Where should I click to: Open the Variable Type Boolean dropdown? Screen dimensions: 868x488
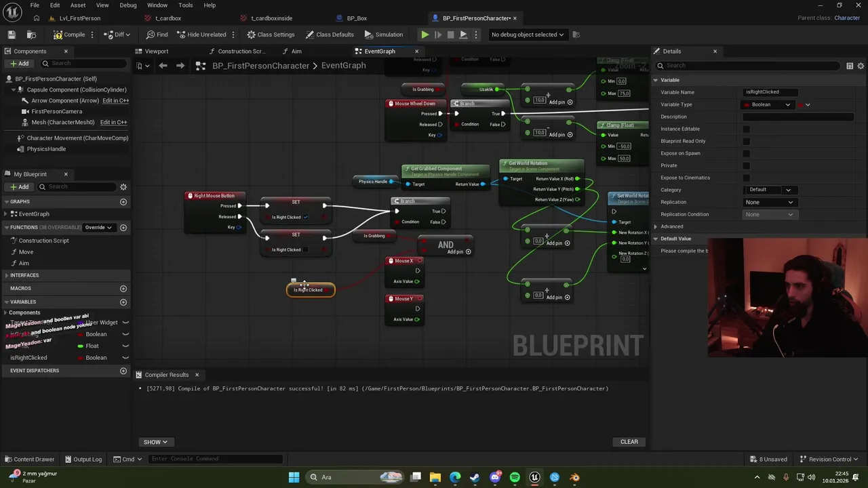coord(768,104)
